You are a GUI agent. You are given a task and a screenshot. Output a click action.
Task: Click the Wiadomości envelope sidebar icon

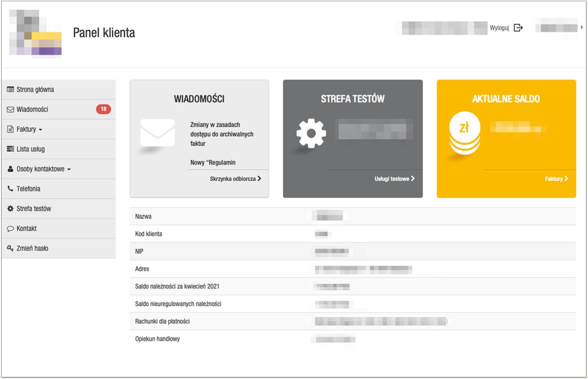10,109
